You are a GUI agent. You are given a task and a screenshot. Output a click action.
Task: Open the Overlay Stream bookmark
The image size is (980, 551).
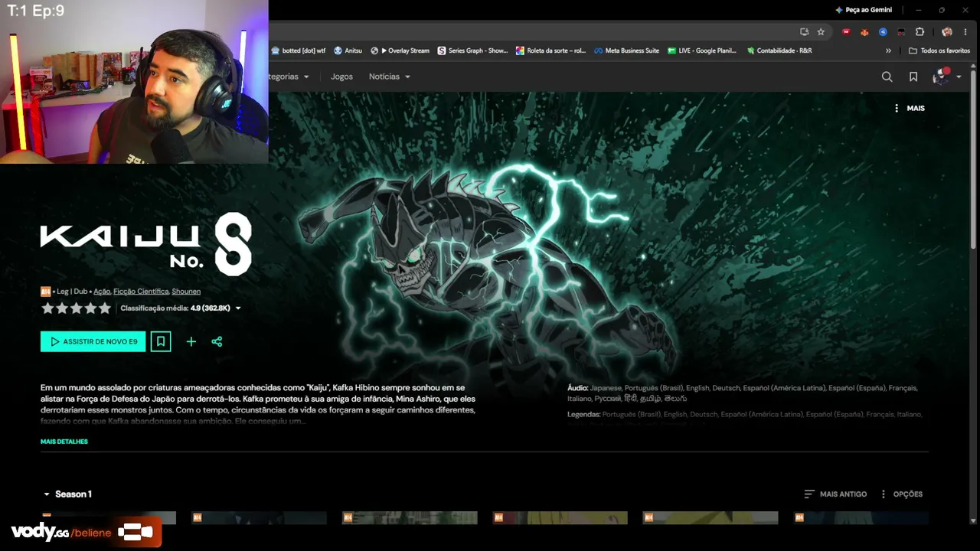pos(400,51)
